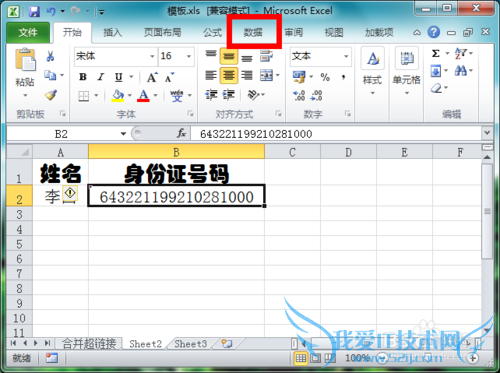Open Excel Help question mark
This screenshot has height=373, width=500.
(433, 32)
